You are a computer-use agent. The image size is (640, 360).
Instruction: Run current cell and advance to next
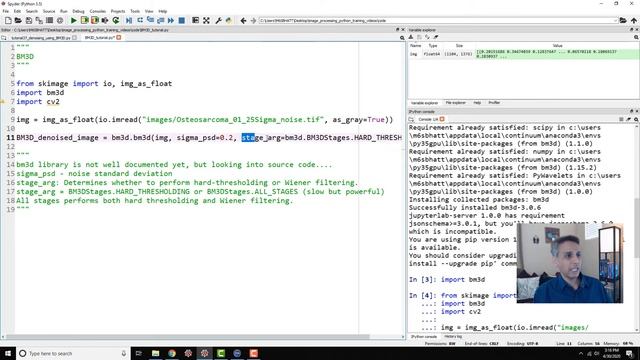(x=95, y=20)
